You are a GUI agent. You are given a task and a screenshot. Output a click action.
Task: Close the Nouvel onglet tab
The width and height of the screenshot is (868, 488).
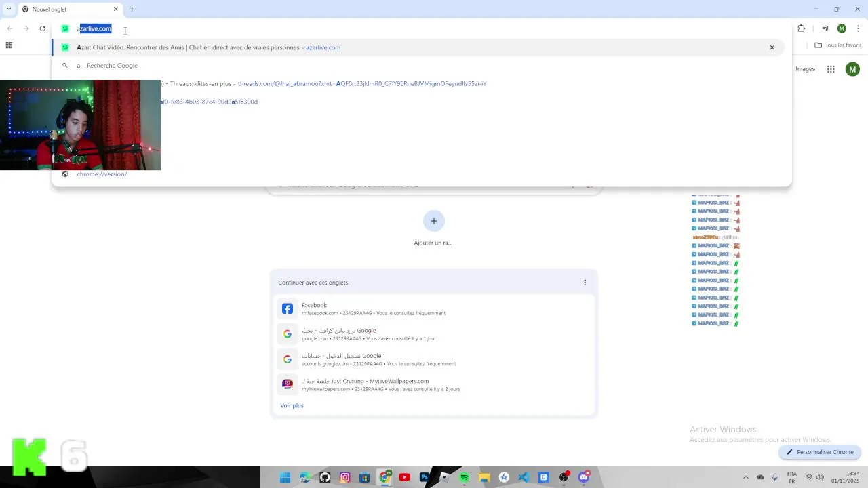click(x=115, y=9)
